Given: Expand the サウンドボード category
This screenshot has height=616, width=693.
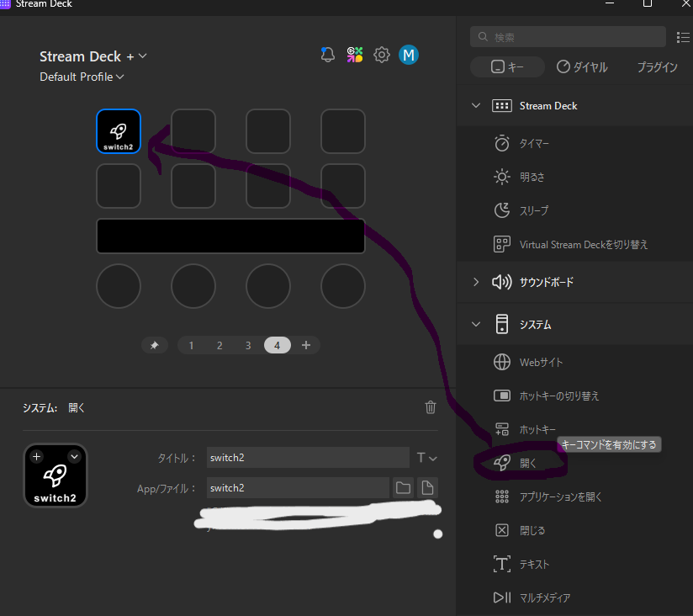Looking at the screenshot, I should (476, 282).
